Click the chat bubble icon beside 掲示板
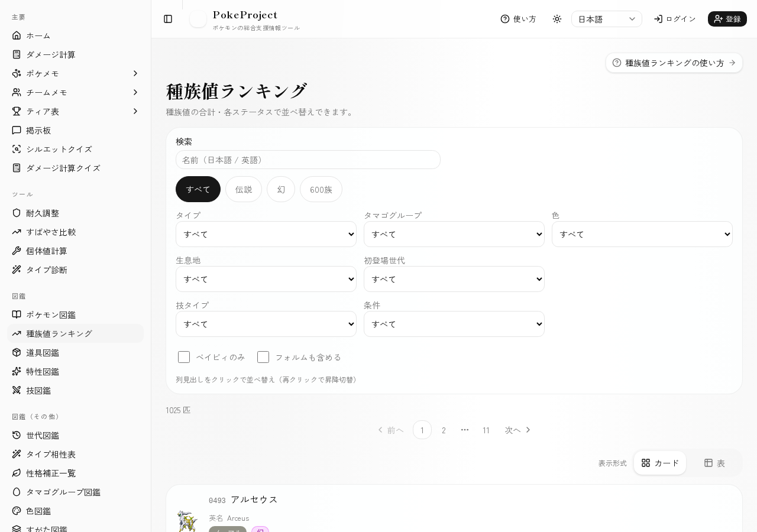 click(17, 130)
